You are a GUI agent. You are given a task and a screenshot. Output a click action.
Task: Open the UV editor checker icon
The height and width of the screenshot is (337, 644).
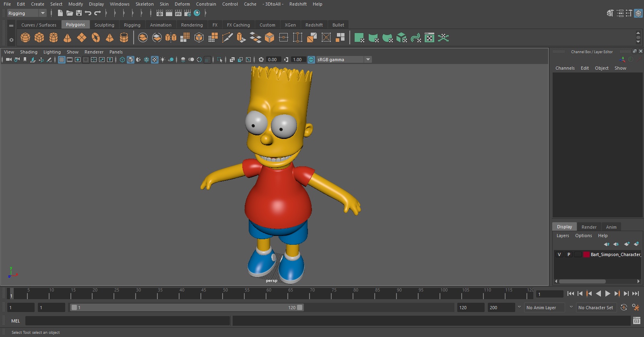(429, 38)
